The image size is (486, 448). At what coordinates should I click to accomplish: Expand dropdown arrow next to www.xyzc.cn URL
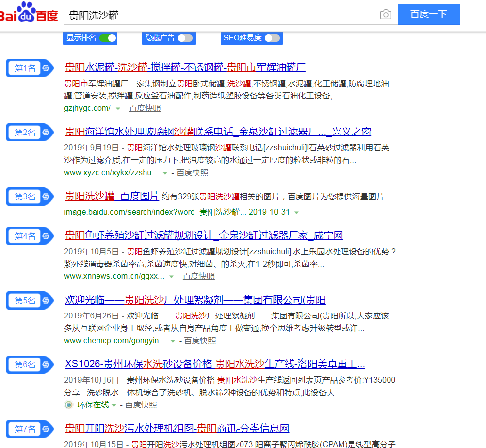coord(165,173)
